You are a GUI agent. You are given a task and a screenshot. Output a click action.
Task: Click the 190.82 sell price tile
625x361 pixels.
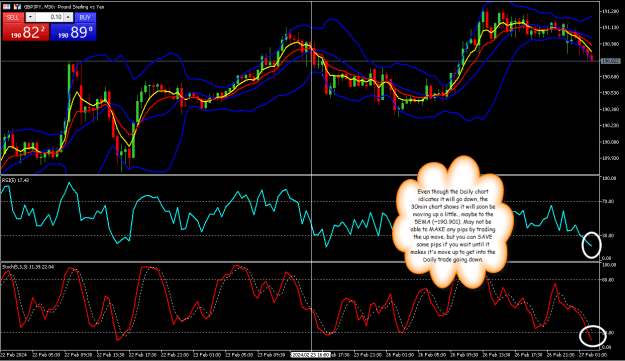pyautogui.click(x=26, y=32)
